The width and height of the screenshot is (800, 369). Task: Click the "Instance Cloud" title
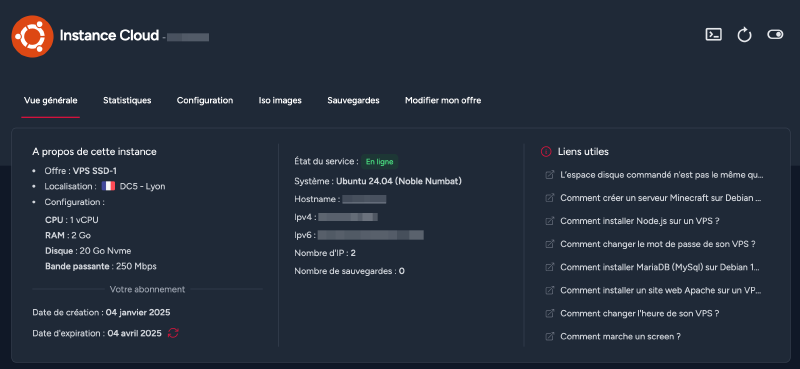(x=109, y=35)
